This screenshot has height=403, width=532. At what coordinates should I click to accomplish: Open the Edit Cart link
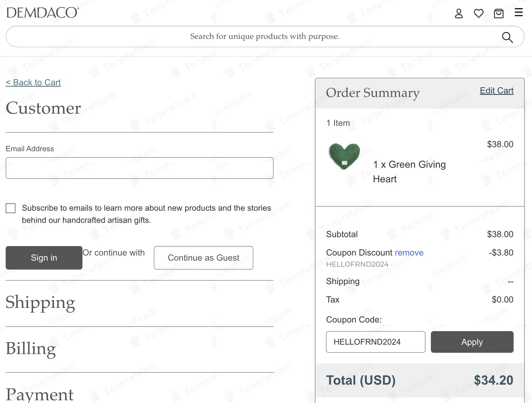[496, 91]
